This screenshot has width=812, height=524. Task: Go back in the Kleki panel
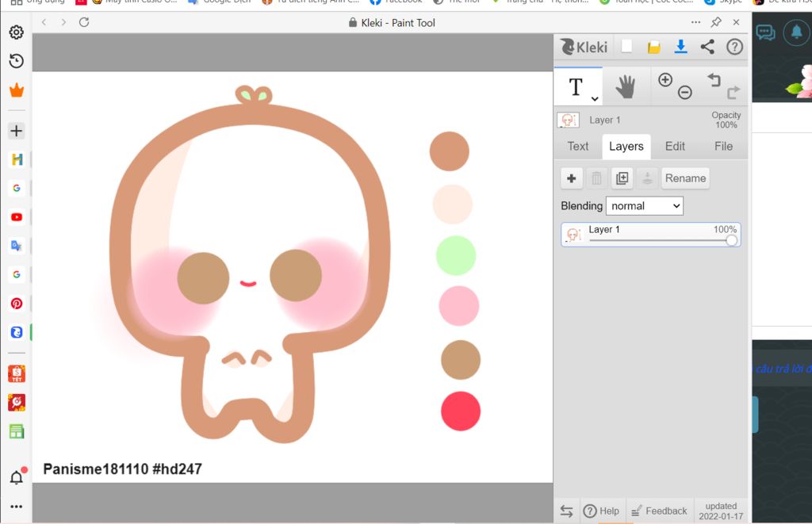pyautogui.click(x=44, y=22)
